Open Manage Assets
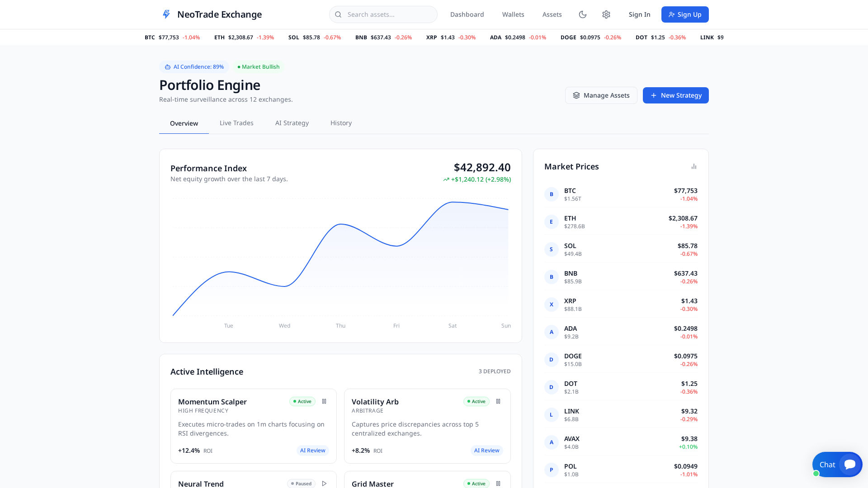The height and width of the screenshot is (488, 868). point(601,95)
